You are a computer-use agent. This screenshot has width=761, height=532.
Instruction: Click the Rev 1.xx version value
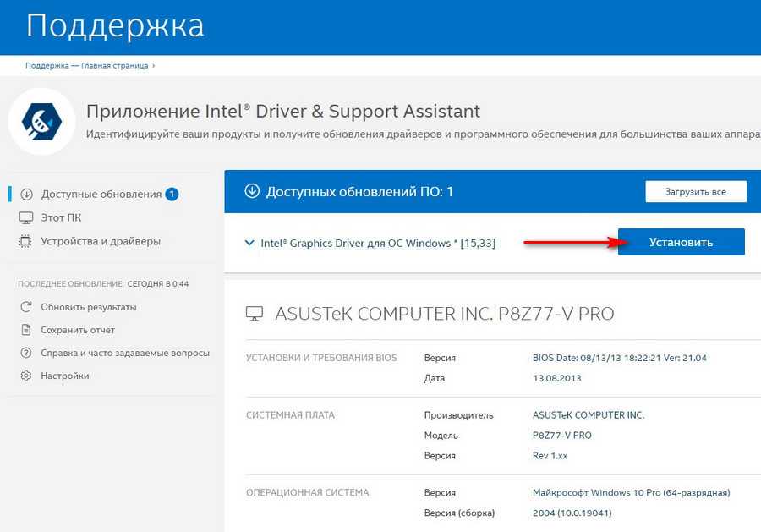(x=550, y=456)
